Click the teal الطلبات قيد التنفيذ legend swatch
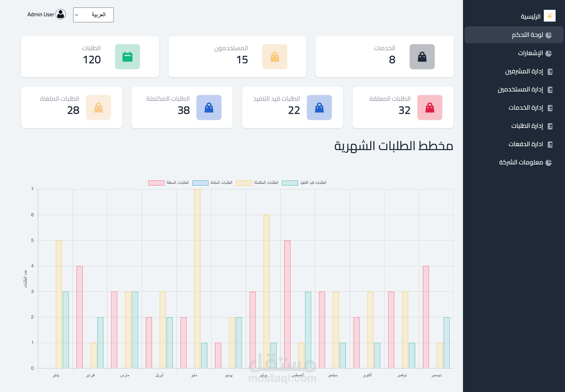 (x=290, y=183)
